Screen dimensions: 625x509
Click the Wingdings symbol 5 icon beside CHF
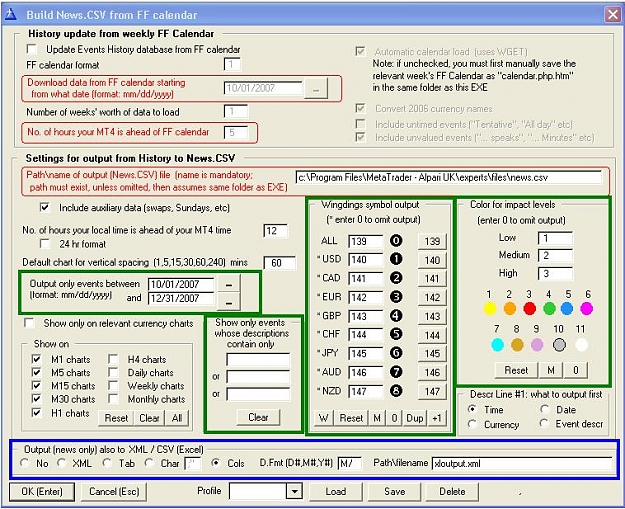pos(396,334)
